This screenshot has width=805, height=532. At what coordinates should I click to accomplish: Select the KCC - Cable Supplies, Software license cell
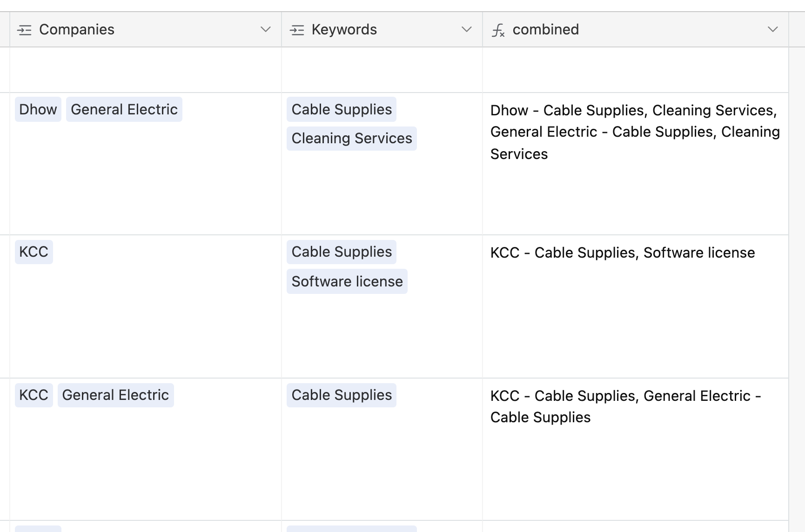pos(636,306)
